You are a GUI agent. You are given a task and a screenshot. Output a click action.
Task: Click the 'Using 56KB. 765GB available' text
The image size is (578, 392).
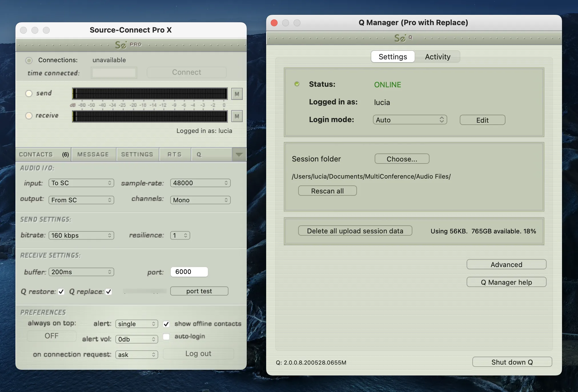coord(483,231)
